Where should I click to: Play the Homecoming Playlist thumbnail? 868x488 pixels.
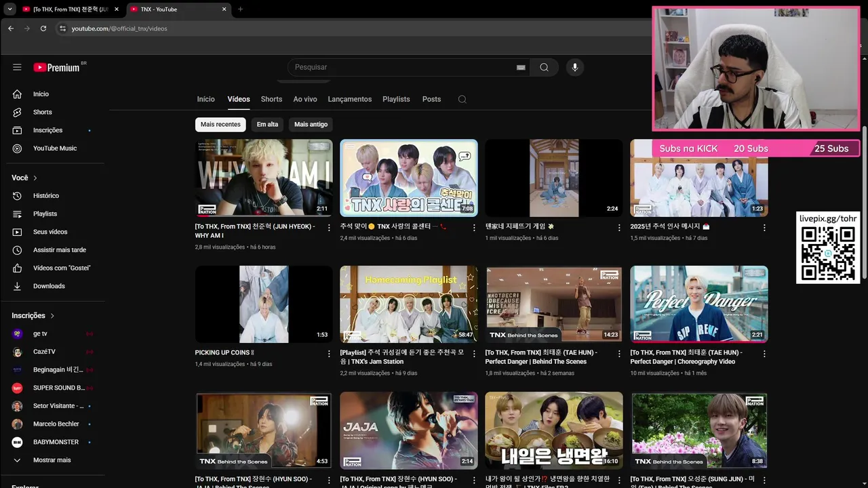pos(409,304)
